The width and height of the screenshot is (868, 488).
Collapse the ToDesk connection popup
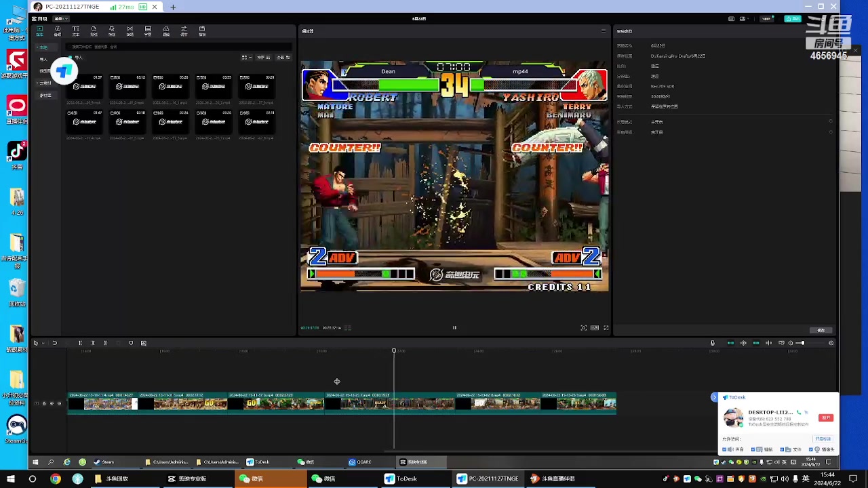pyautogui.click(x=714, y=397)
